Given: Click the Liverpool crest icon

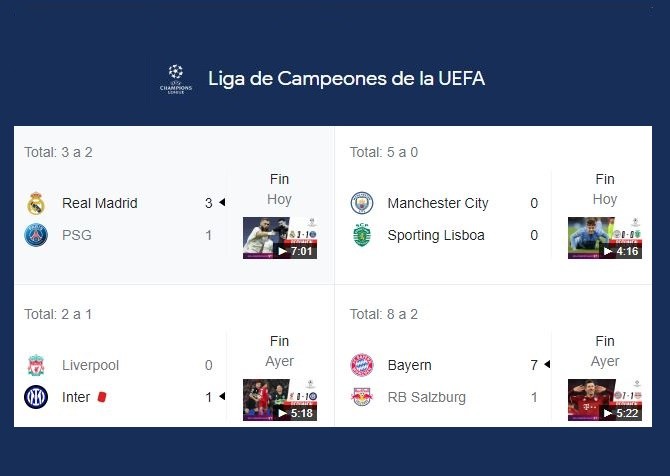Looking at the screenshot, I should point(36,365).
